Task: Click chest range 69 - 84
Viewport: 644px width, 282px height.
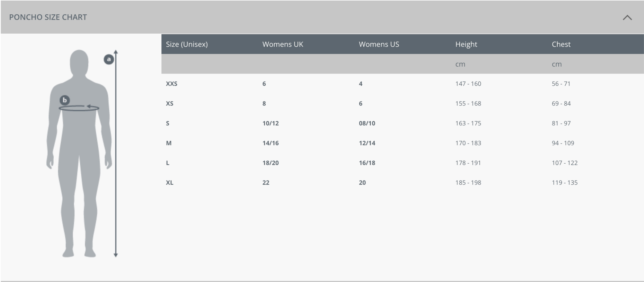Action: (x=561, y=103)
